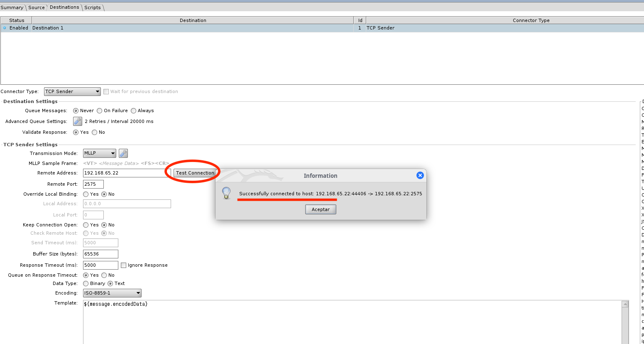The width and height of the screenshot is (644, 344).
Task: Set Keep Connection Open to Yes
Action: (86, 225)
